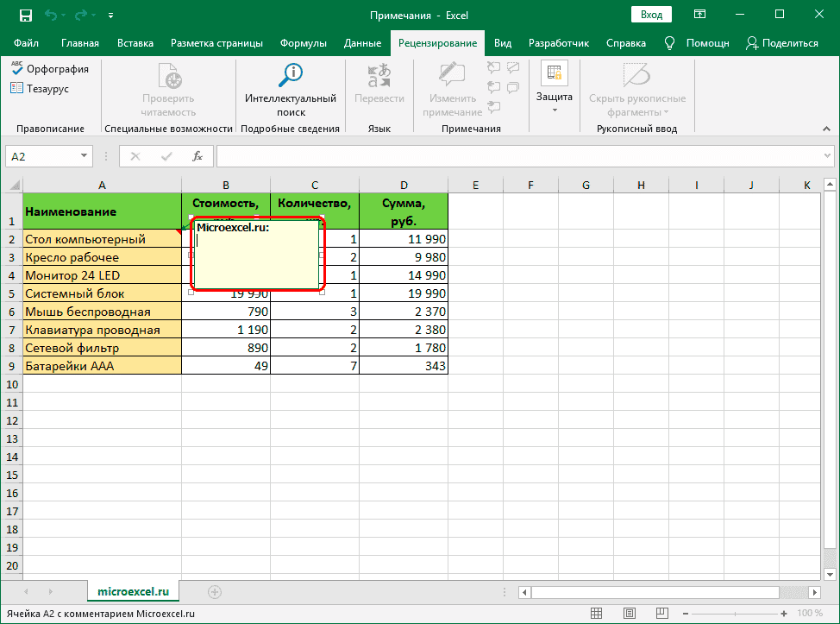Switch to the Главная tab
Screen dimensions: 840x624
(x=80, y=43)
